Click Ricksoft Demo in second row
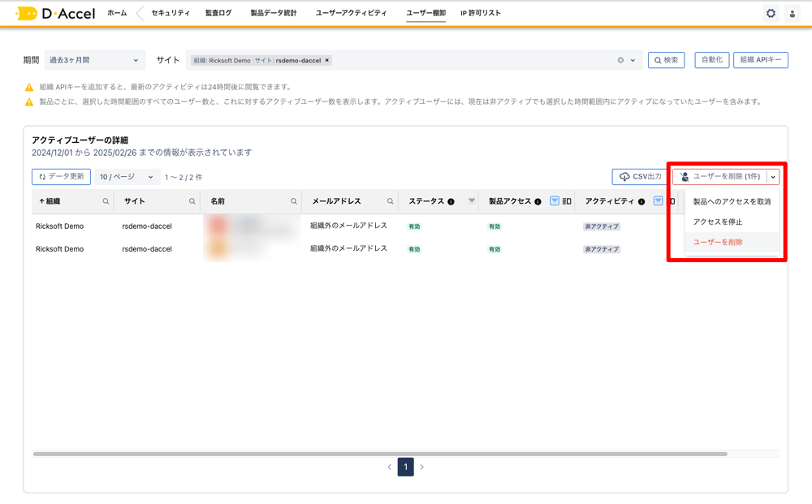 click(x=59, y=249)
